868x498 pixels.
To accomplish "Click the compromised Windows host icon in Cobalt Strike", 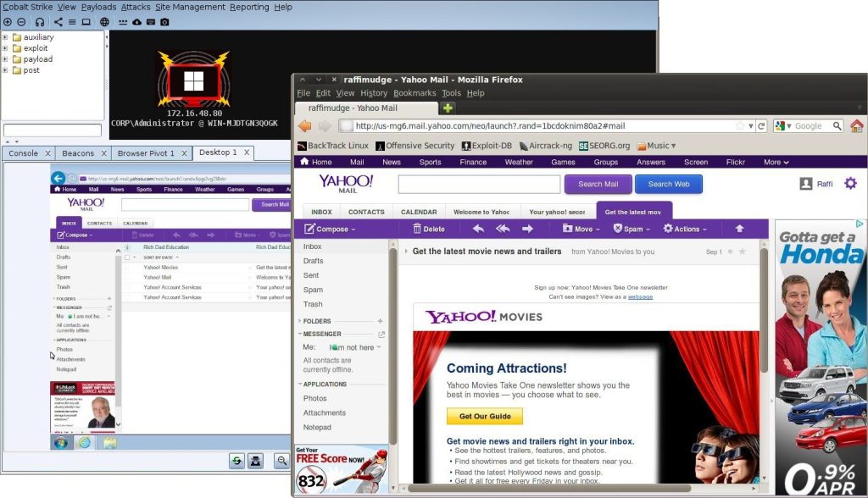I will tap(194, 79).
